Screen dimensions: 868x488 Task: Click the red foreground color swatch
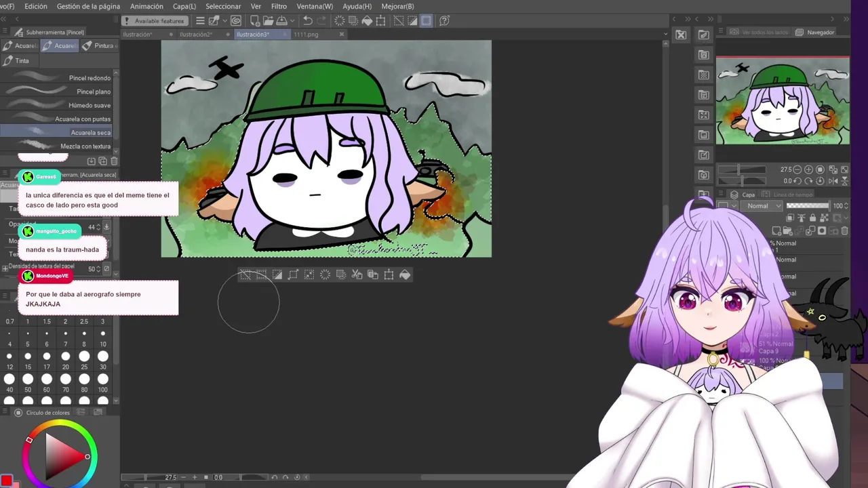6,482
